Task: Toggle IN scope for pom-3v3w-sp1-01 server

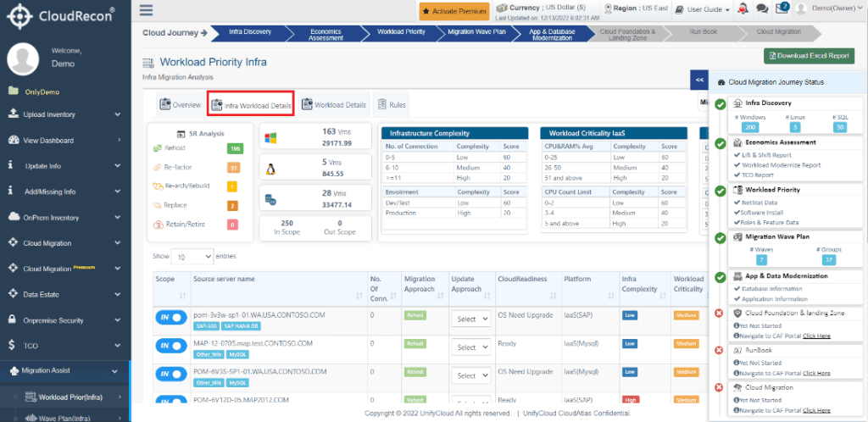Action: tap(171, 318)
